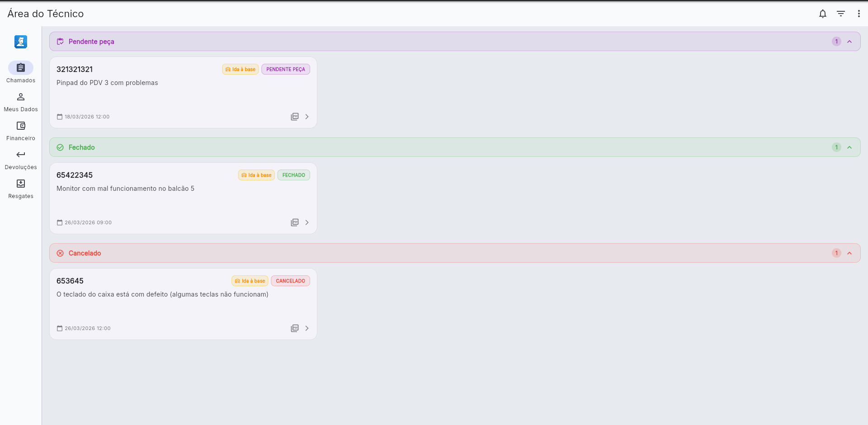Navigate to Financeiro section

pos(21,131)
